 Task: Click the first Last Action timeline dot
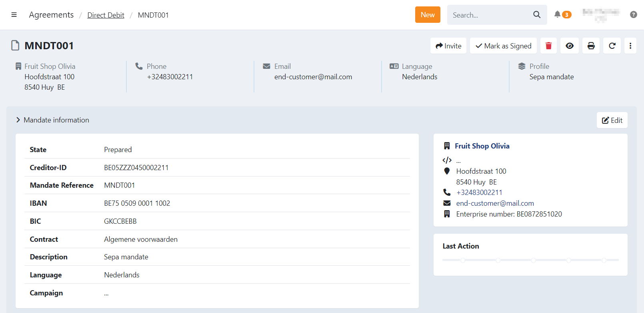coord(463,260)
